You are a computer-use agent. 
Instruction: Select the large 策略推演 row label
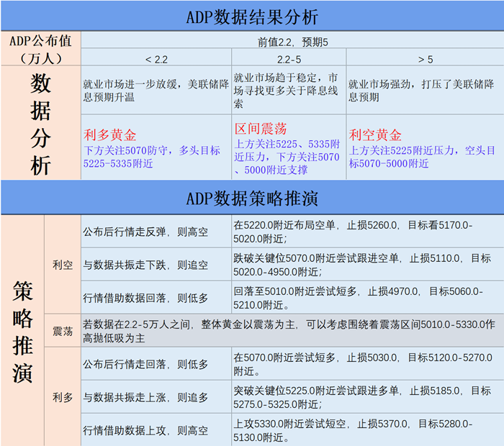coord(22,331)
